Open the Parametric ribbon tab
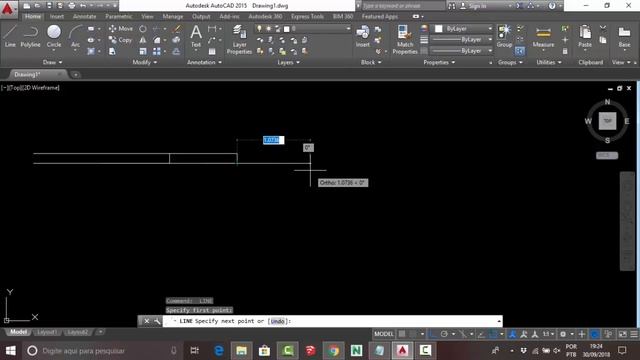Image resolution: width=640 pixels, height=360 pixels. [x=118, y=16]
